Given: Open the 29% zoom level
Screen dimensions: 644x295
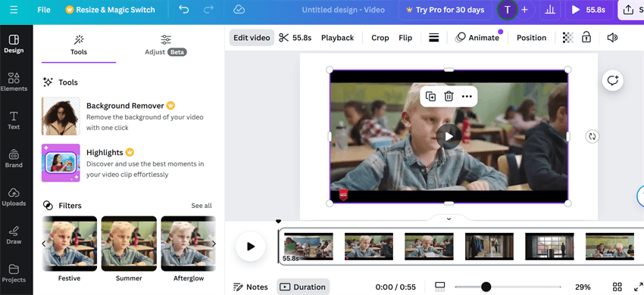Looking at the screenshot, I should 583,287.
